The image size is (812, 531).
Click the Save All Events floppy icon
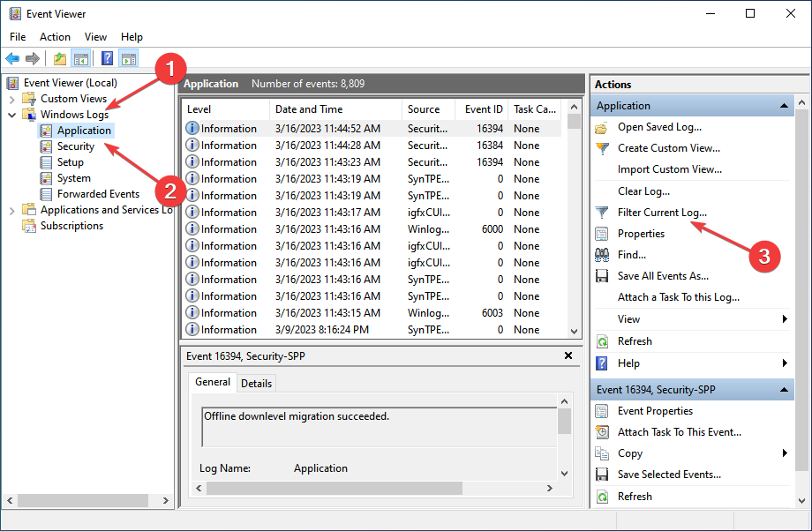point(602,276)
